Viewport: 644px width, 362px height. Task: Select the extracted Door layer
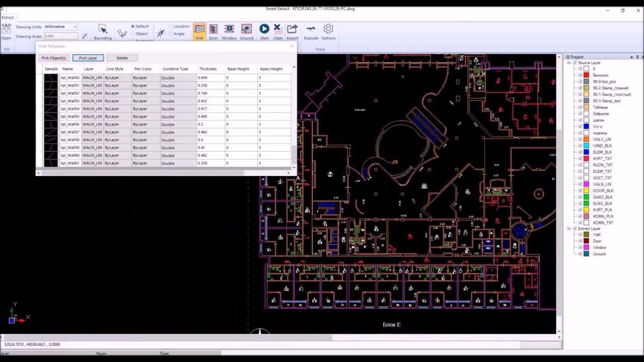[597, 241]
